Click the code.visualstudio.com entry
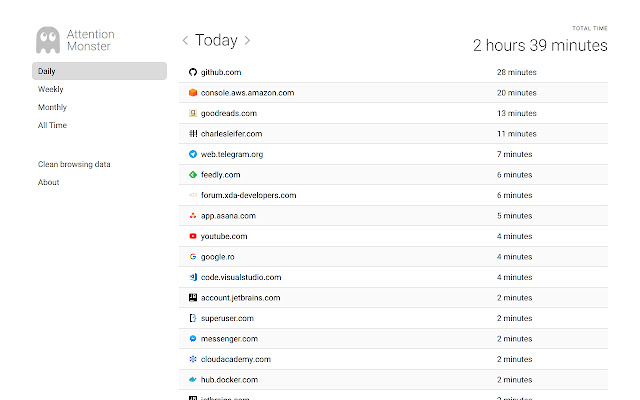This screenshot has height=400, width=640. (241, 277)
